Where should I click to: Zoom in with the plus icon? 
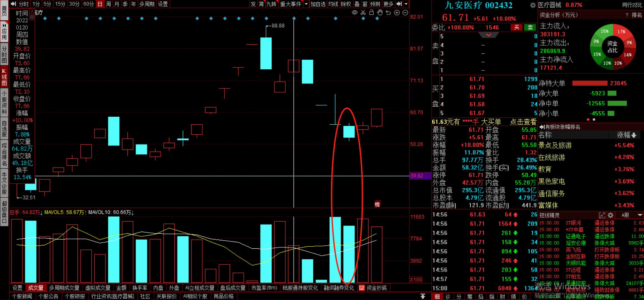(x=397, y=13)
